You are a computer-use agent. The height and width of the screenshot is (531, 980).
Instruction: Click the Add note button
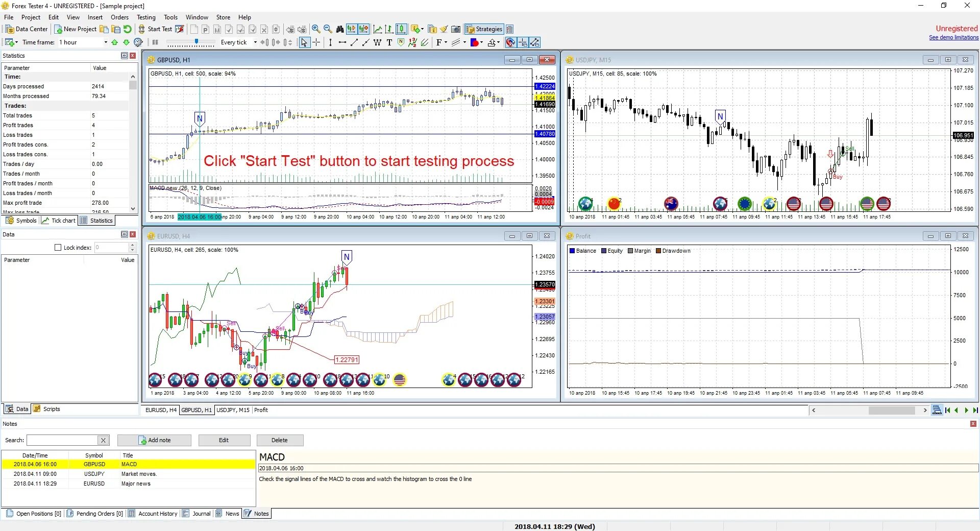point(154,440)
